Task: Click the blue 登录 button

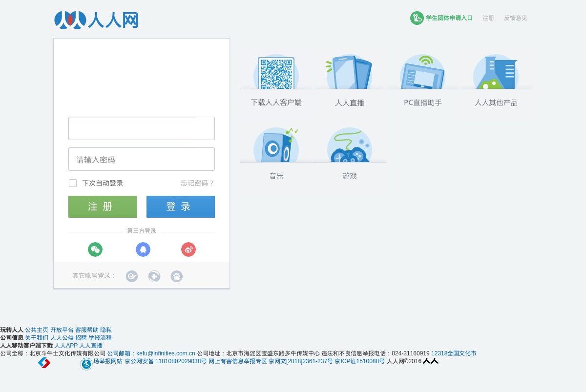Action: coord(181,207)
